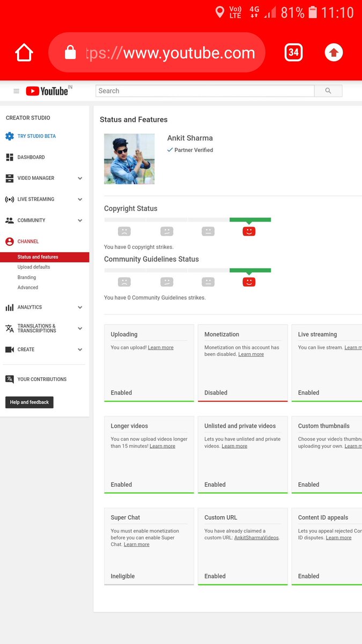
Task: Click Learn more in Content ID appeals card
Action: 339,538
